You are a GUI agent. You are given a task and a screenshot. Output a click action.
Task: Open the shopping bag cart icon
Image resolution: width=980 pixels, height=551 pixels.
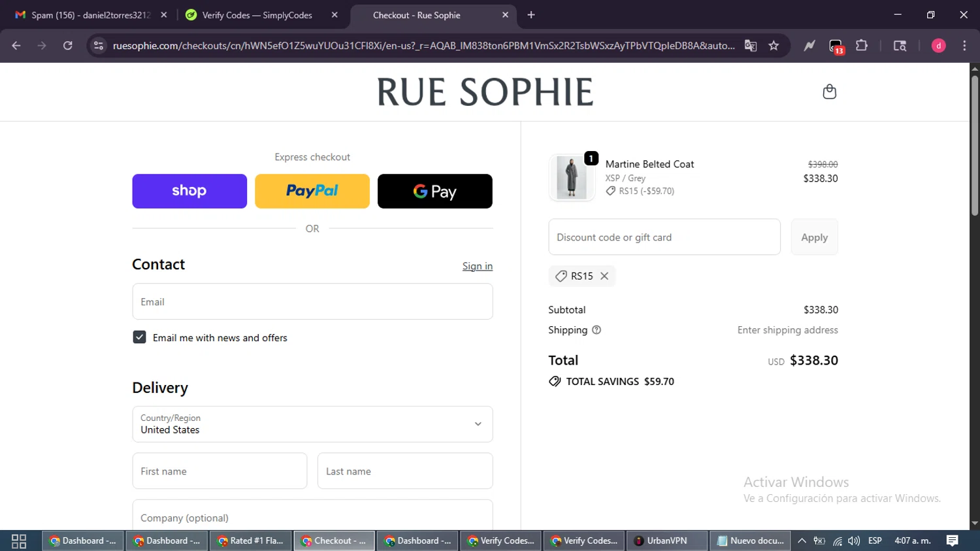coord(829,92)
